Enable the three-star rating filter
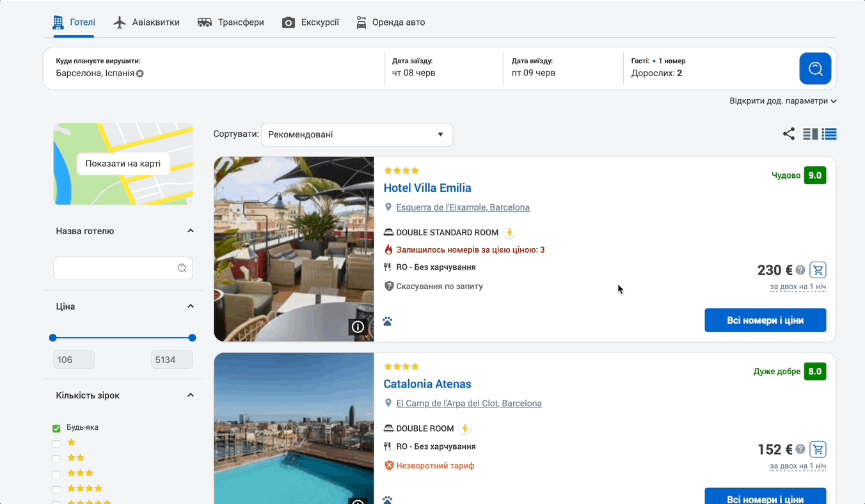This screenshot has height=504, width=865. (x=56, y=474)
